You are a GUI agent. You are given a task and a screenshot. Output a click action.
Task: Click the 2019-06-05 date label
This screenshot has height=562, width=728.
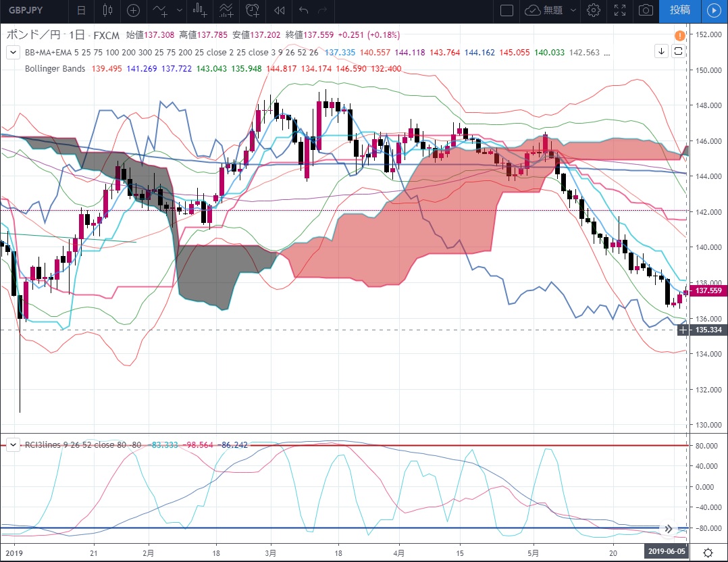(667, 551)
